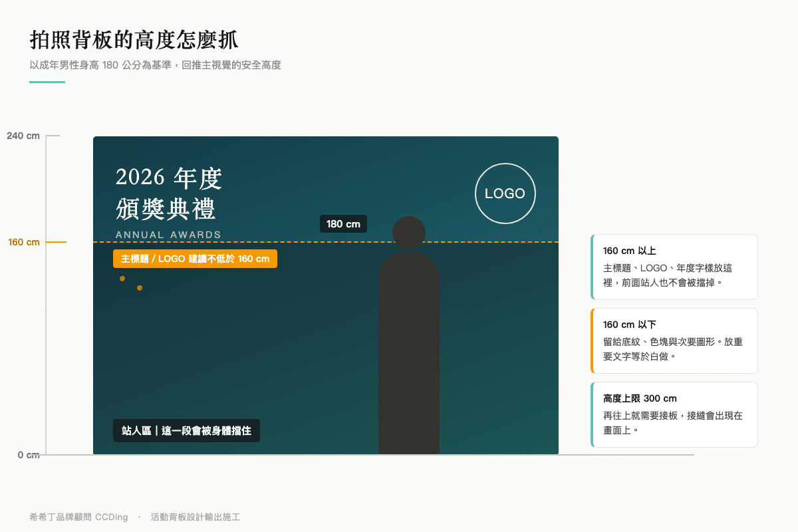Click the text 再往上就需要接板
Image resolution: width=798 pixels, height=532 pixels.
tap(640, 416)
